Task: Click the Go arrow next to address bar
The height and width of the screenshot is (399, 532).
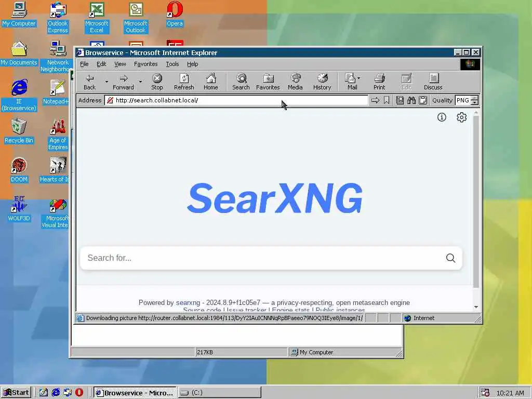Action: click(x=375, y=100)
